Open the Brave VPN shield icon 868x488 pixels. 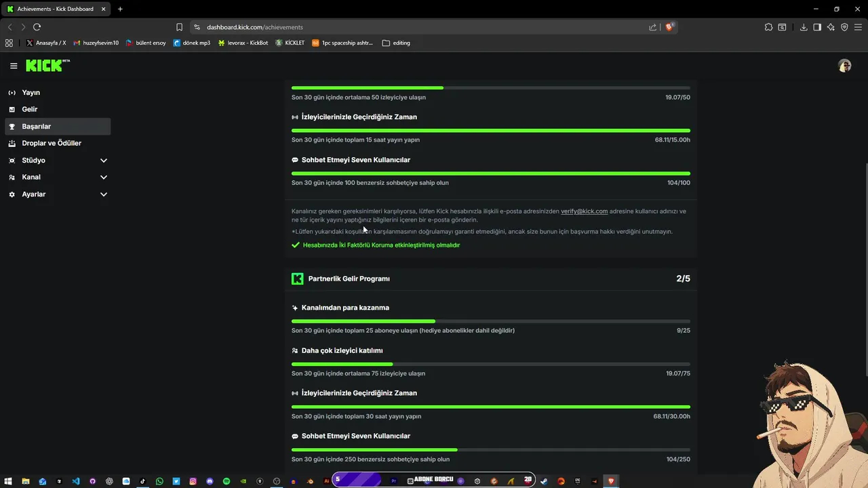(844, 27)
